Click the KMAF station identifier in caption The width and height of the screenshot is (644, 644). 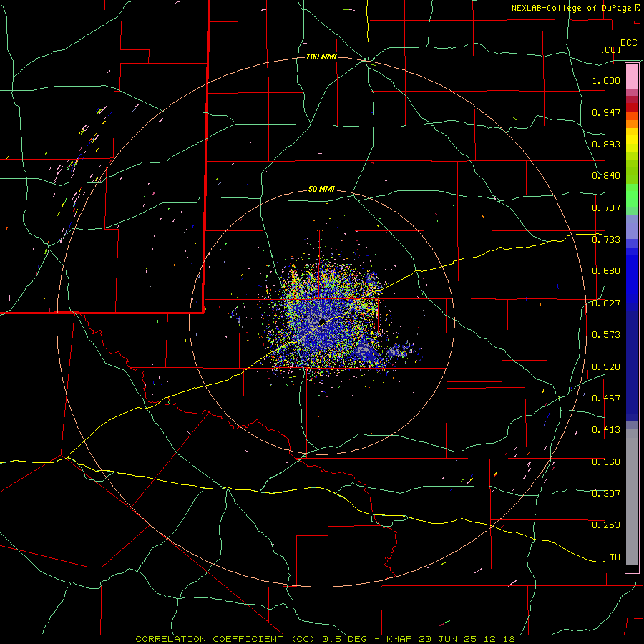point(399,639)
